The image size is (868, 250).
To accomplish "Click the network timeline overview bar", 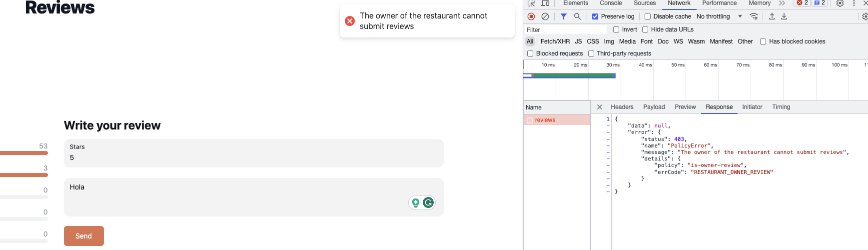I will [569, 75].
